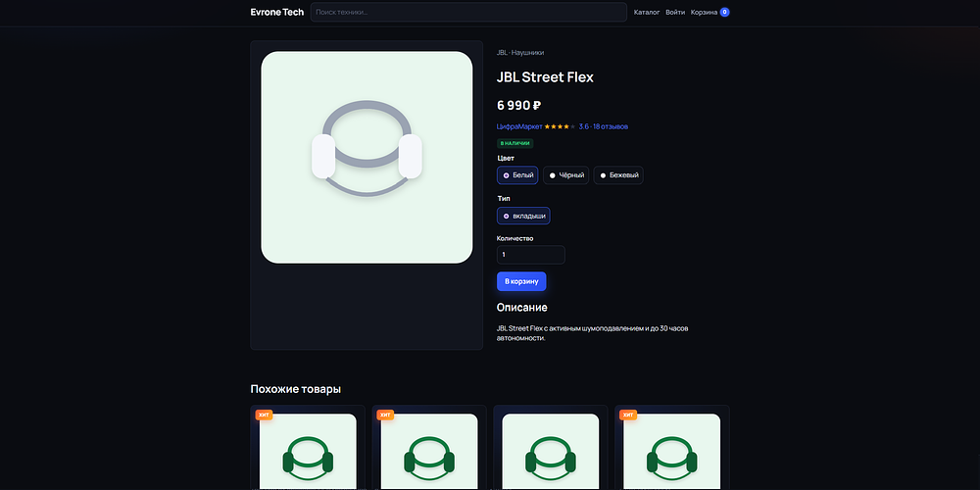
Task: Open the Каталог menu link
Action: tap(647, 12)
